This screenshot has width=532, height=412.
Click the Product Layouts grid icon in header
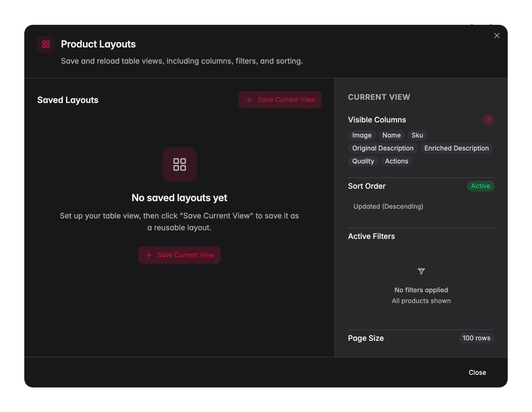coord(46,44)
